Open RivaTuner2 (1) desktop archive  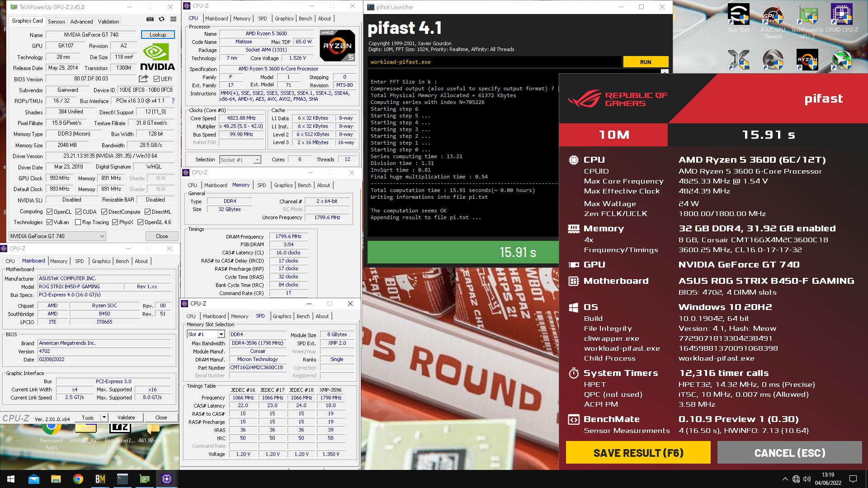(x=120, y=436)
